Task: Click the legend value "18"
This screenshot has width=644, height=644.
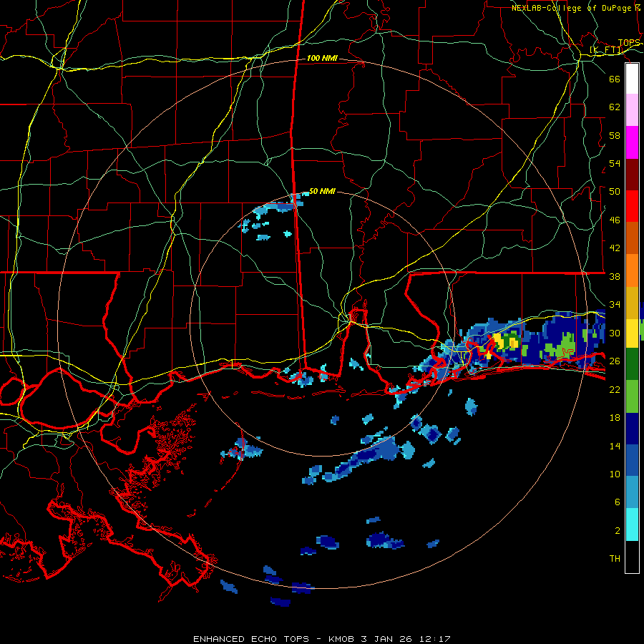Action: point(615,418)
